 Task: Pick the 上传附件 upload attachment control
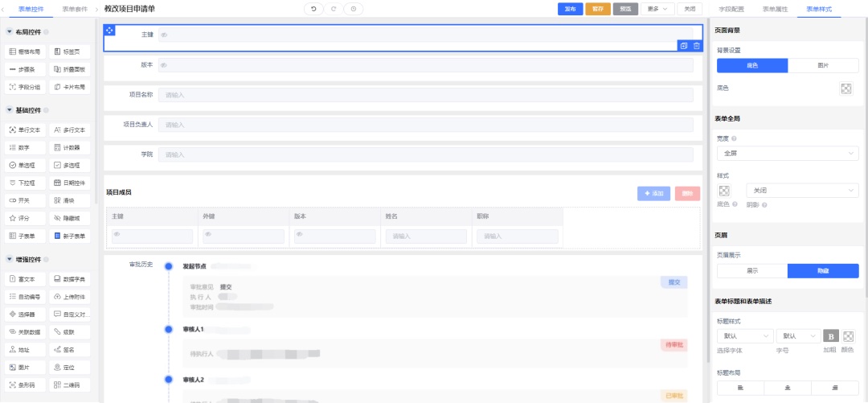point(69,297)
